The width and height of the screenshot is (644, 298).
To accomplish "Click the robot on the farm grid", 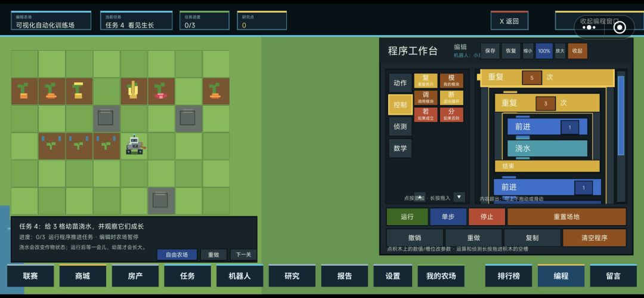I will click(135, 145).
